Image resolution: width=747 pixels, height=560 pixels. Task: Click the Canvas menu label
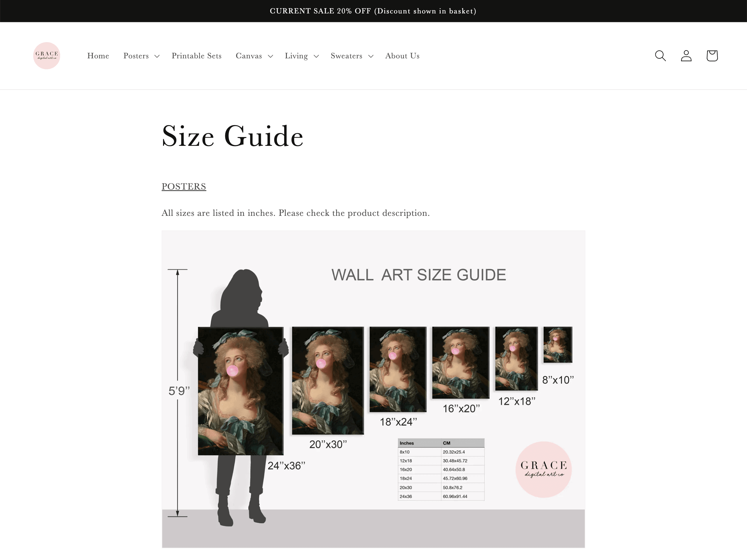pyautogui.click(x=249, y=56)
